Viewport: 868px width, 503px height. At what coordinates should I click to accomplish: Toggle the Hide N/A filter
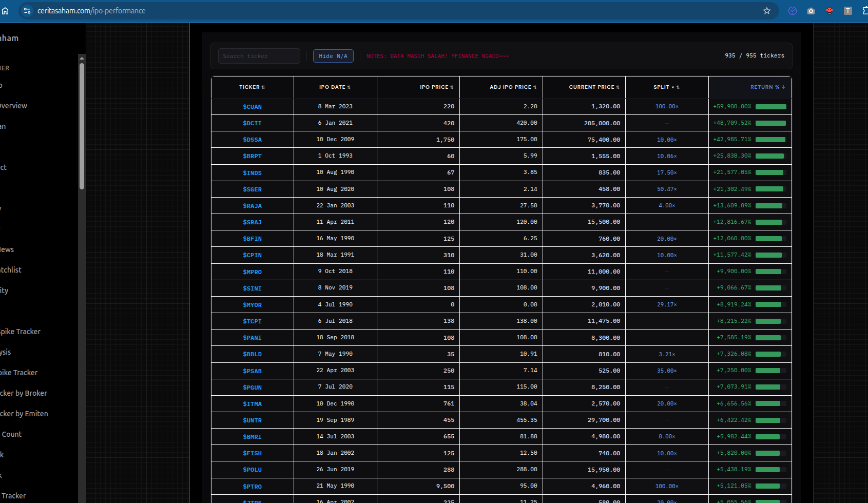coord(333,56)
